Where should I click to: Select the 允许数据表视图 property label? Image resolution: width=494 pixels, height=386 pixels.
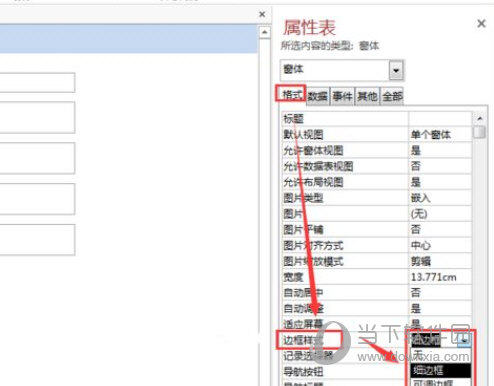pos(318,166)
